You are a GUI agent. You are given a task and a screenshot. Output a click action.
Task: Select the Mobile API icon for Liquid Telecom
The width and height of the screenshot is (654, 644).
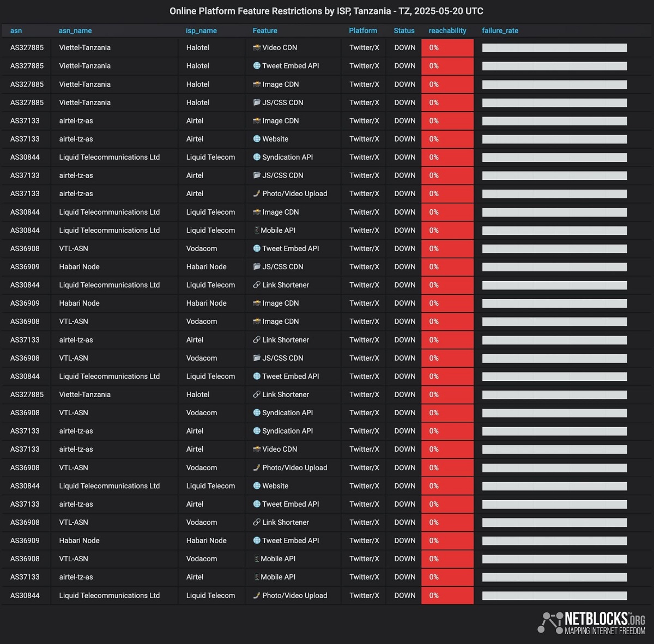point(257,230)
